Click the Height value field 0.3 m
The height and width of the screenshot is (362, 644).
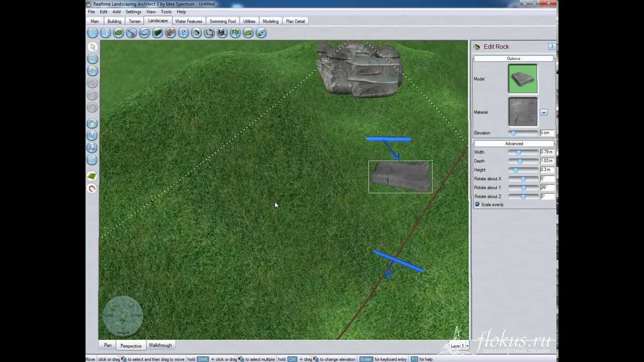[547, 170]
